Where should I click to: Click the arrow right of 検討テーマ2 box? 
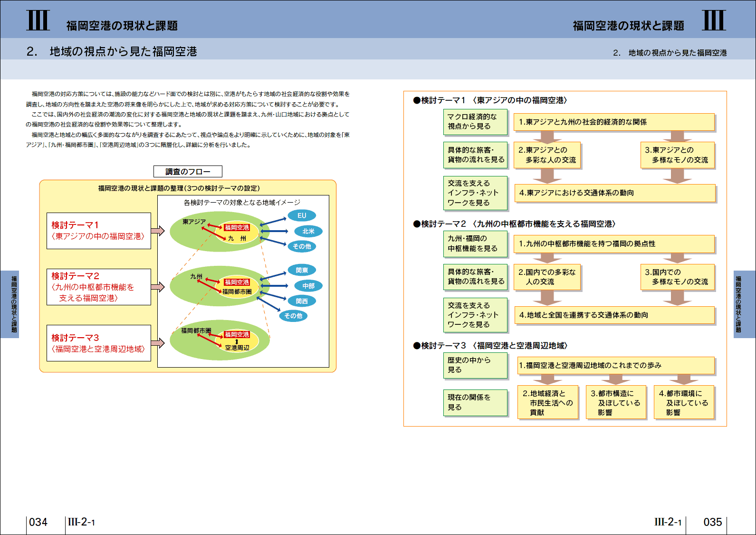[158, 287]
